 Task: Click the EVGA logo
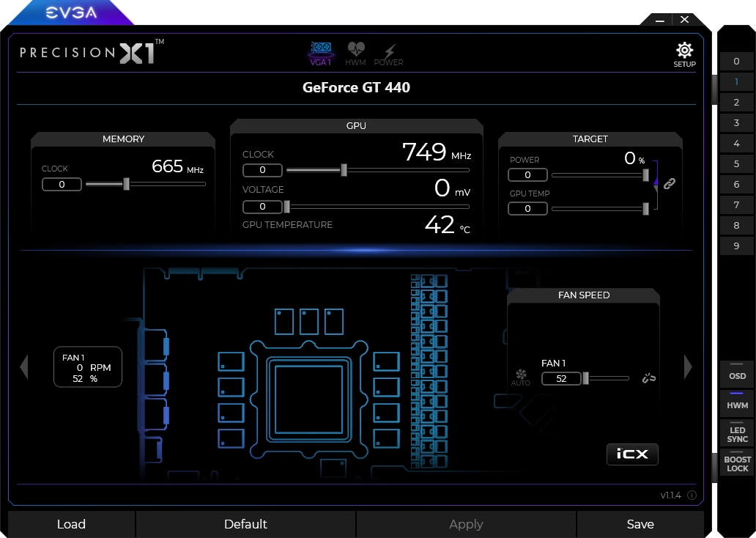tap(71, 12)
